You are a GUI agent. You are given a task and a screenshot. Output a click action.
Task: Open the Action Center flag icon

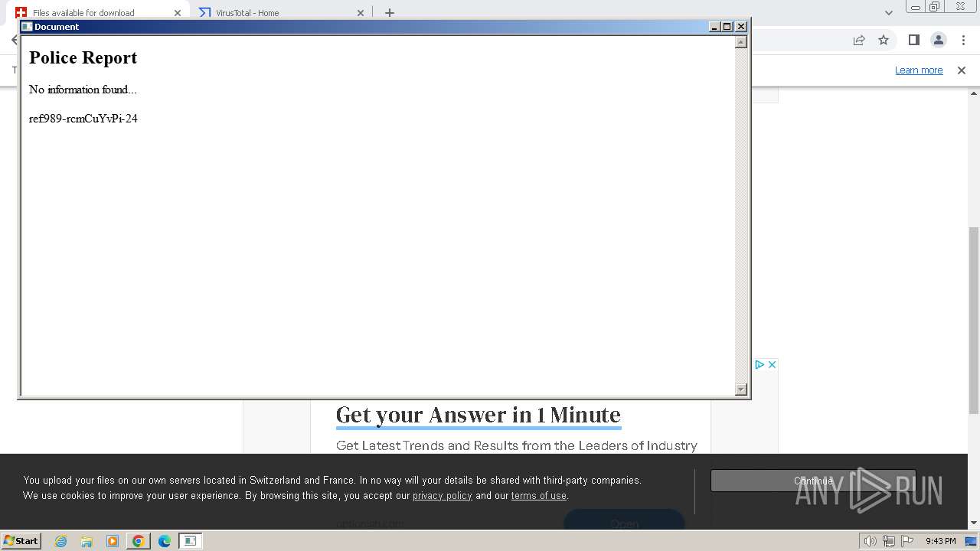click(x=907, y=541)
